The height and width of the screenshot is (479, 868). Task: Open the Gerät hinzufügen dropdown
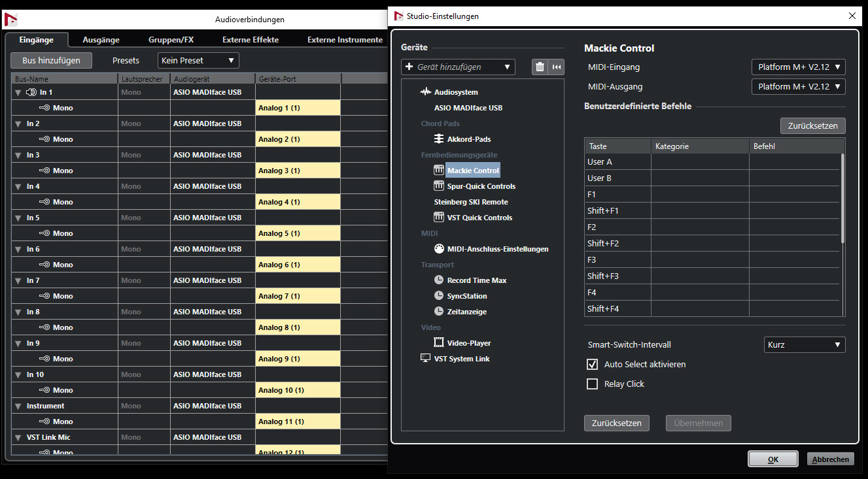tap(458, 67)
